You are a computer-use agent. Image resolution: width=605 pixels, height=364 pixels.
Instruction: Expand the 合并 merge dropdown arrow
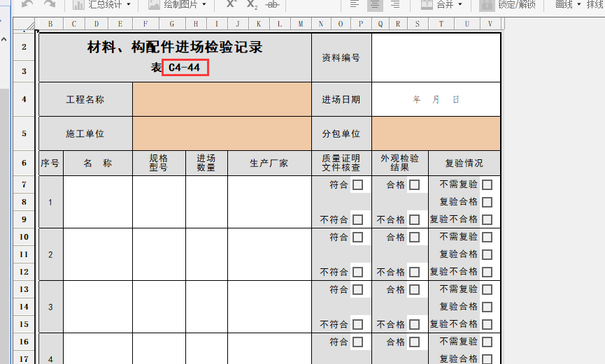coord(460,4)
